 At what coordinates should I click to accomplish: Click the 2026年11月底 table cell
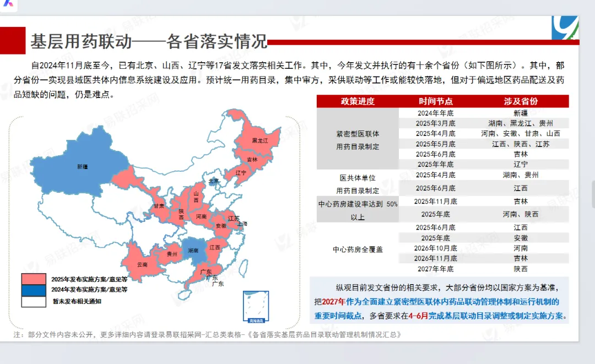(x=436, y=258)
